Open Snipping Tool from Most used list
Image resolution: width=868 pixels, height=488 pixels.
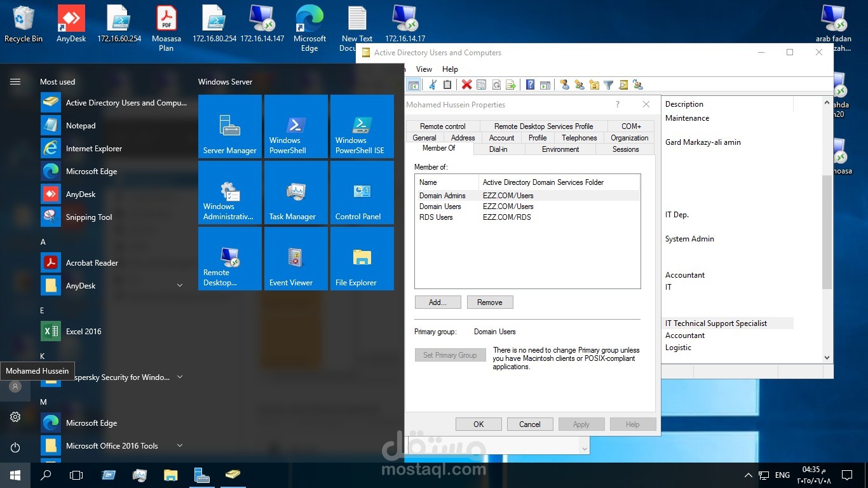tap(114, 217)
